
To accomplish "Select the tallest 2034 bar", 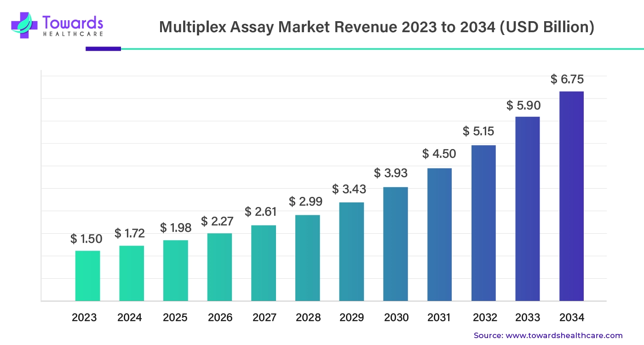I will tap(571, 196).
